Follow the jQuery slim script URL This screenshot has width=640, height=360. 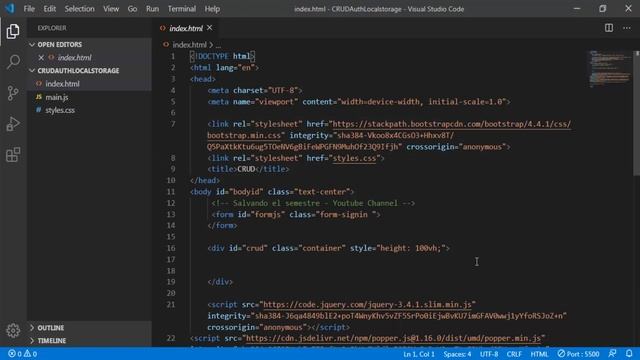point(367,304)
